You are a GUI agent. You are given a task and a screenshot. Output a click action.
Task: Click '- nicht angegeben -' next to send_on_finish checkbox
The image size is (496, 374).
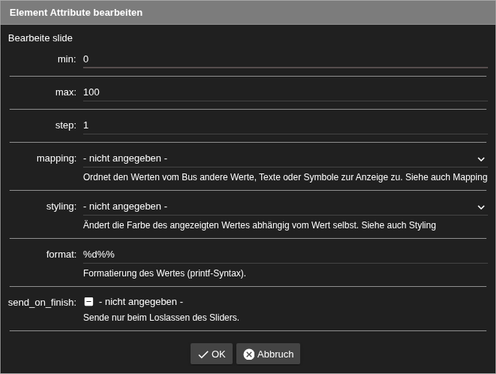pyautogui.click(x=141, y=302)
